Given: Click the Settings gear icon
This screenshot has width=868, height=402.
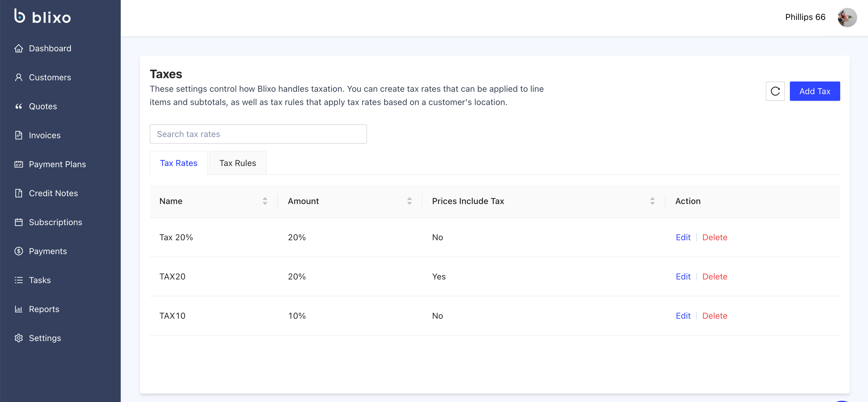Looking at the screenshot, I should click(x=18, y=338).
